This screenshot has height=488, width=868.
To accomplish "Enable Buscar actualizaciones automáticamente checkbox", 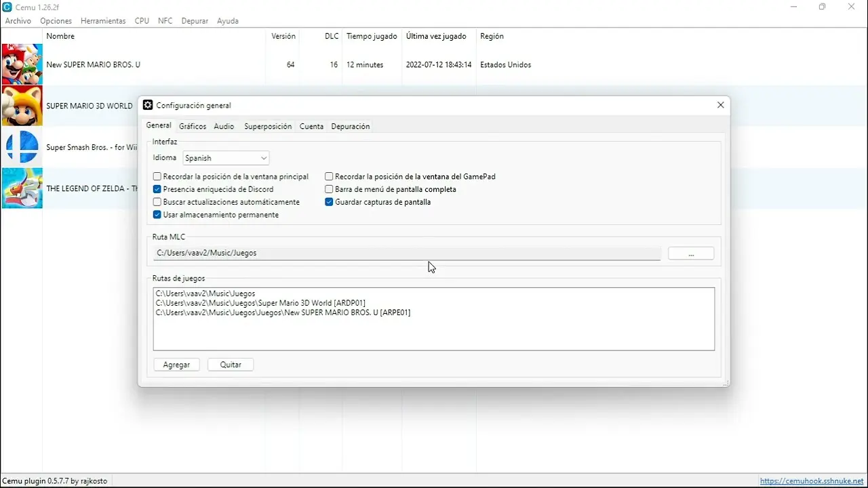I will [x=157, y=202].
